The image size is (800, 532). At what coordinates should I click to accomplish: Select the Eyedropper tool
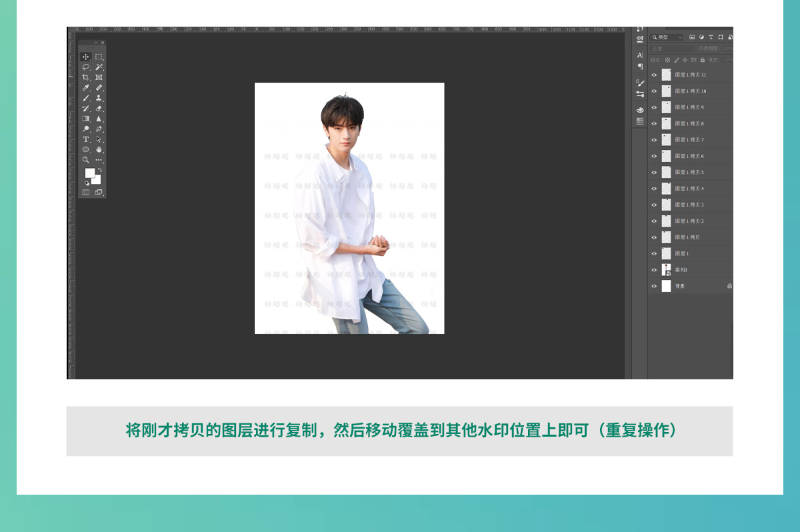(x=86, y=88)
